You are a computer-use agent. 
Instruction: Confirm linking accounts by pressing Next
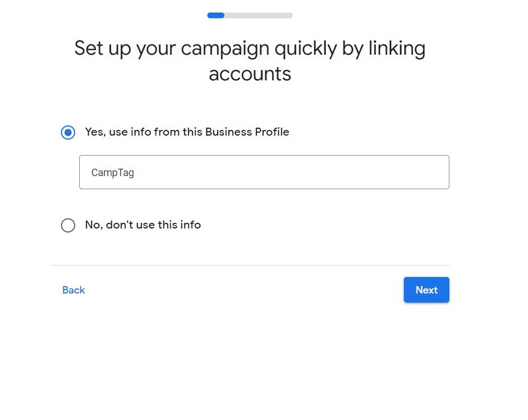point(426,289)
